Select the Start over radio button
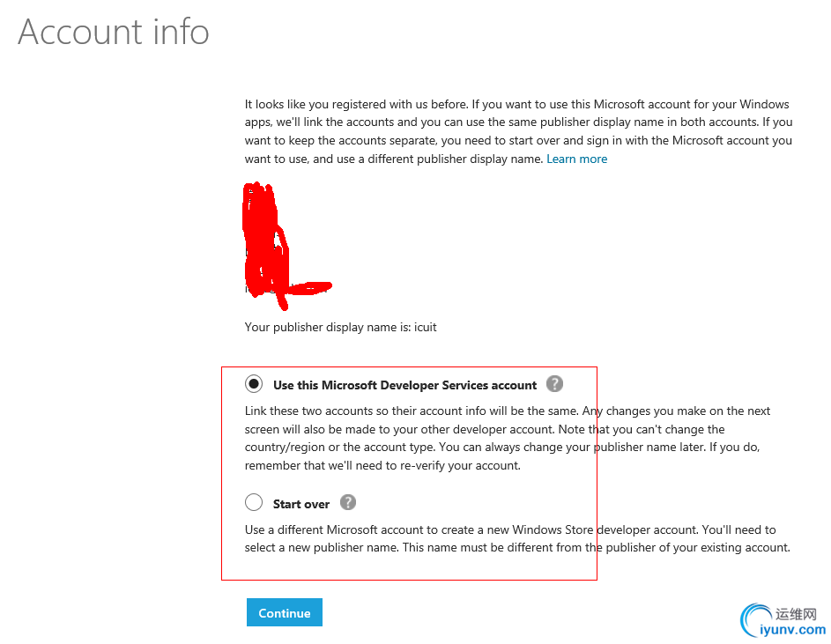Image resolution: width=831 pixels, height=644 pixels. coord(254,503)
